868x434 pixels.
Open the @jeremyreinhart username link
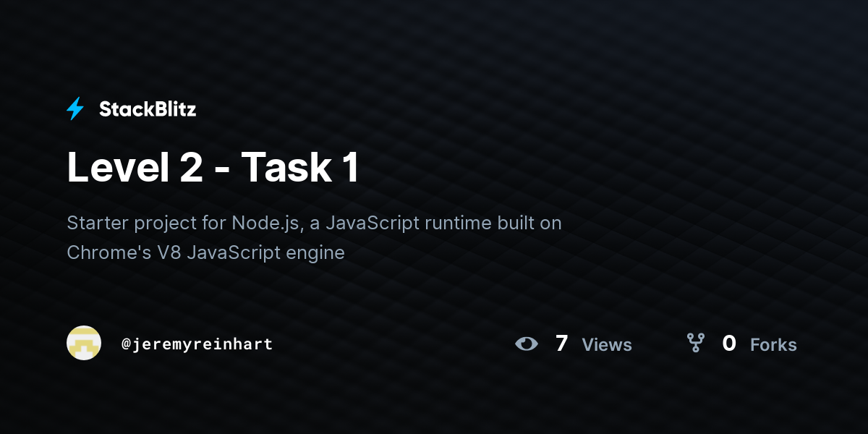click(197, 344)
